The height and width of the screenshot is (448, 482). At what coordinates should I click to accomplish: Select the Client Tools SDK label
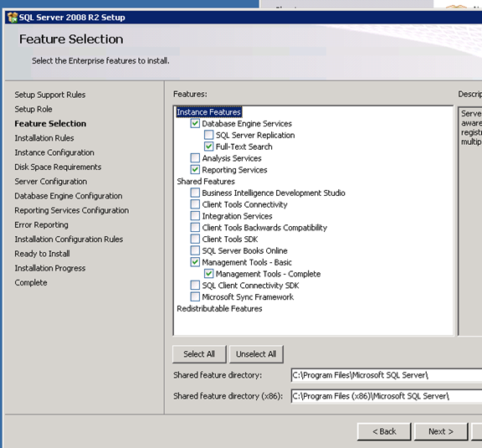(x=230, y=239)
